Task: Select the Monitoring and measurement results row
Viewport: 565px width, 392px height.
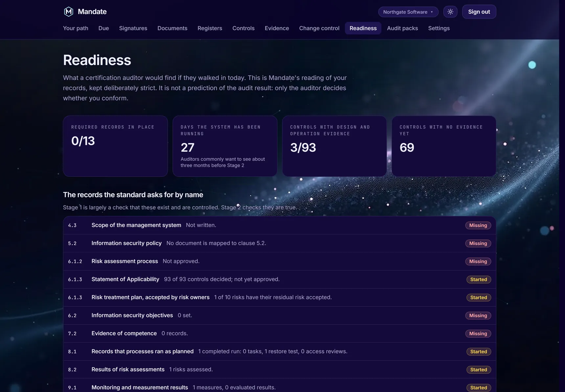Action: coord(280,386)
